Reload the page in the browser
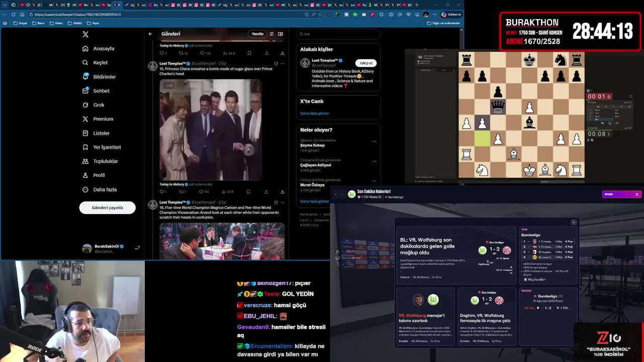644x362 pixels. pos(13,15)
